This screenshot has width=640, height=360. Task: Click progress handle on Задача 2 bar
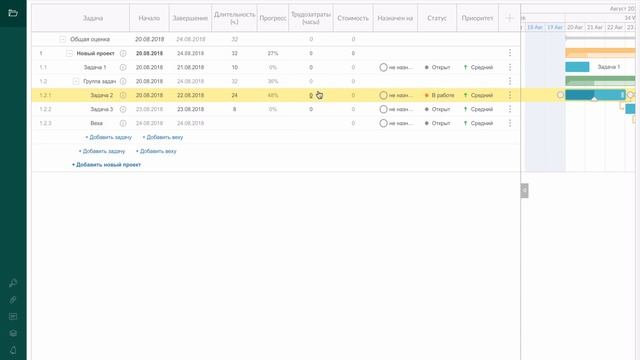[x=595, y=99]
